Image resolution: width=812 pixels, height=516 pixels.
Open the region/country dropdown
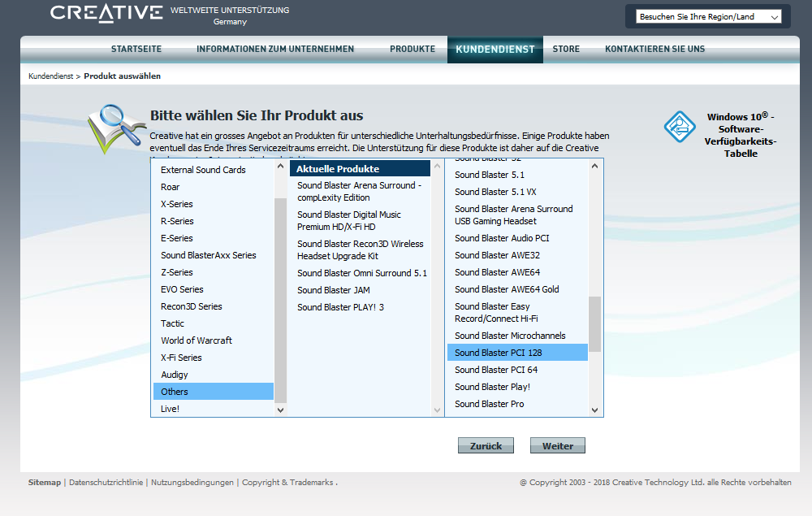(708, 16)
